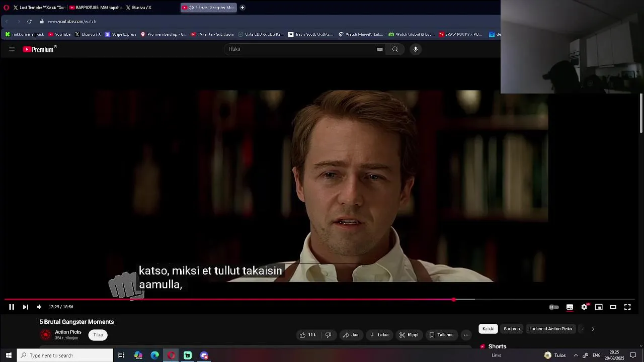The height and width of the screenshot is (362, 644).
Task: Click the address bar URL
Action: [72, 22]
